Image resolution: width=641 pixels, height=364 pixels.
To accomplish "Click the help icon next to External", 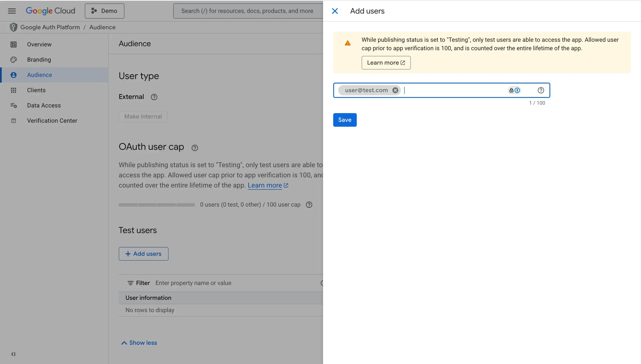I will (154, 97).
